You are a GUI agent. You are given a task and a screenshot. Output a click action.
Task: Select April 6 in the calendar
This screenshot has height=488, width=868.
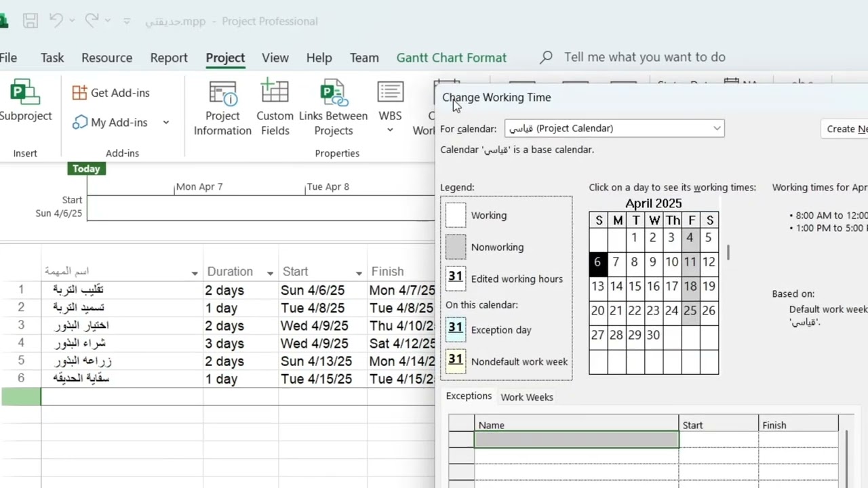point(598,262)
